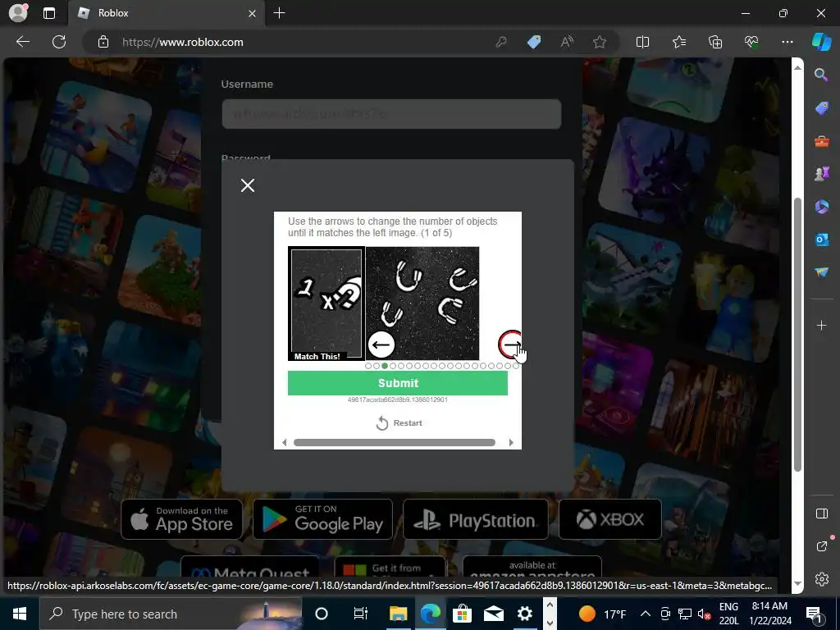The image size is (840, 630).
Task: Click captcha scrollbar right arrow
Action: [x=511, y=442]
